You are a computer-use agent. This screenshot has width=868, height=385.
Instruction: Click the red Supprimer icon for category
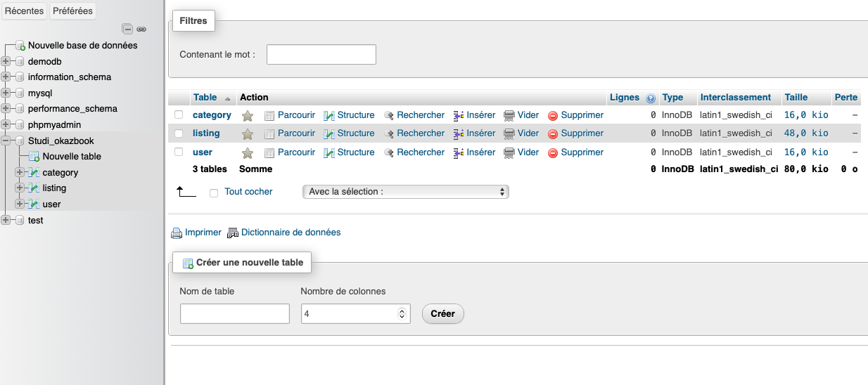click(553, 115)
